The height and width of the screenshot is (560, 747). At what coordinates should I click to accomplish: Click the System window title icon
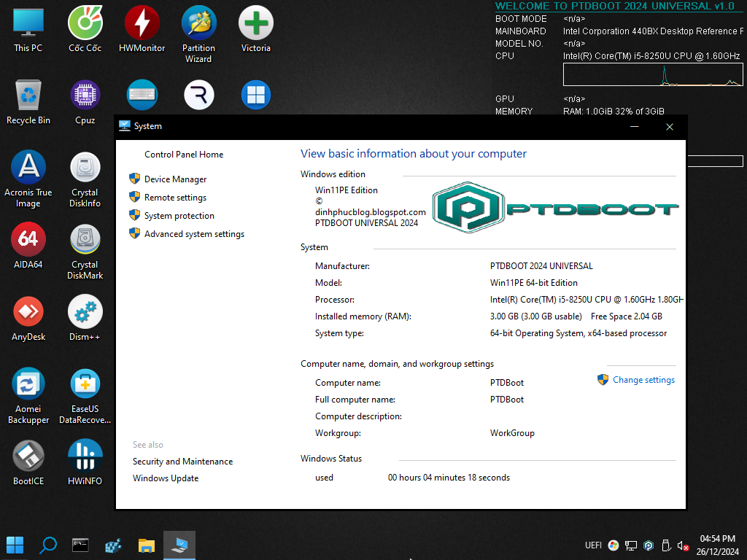click(x=124, y=125)
